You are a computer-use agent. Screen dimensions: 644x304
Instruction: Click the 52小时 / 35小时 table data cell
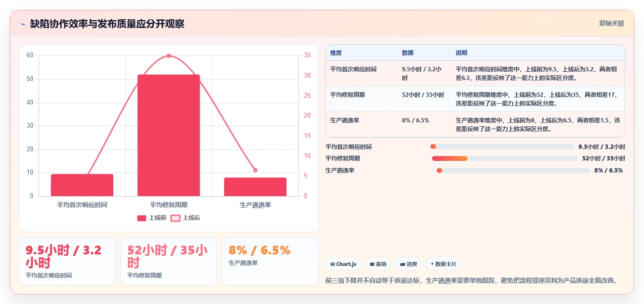pos(425,99)
